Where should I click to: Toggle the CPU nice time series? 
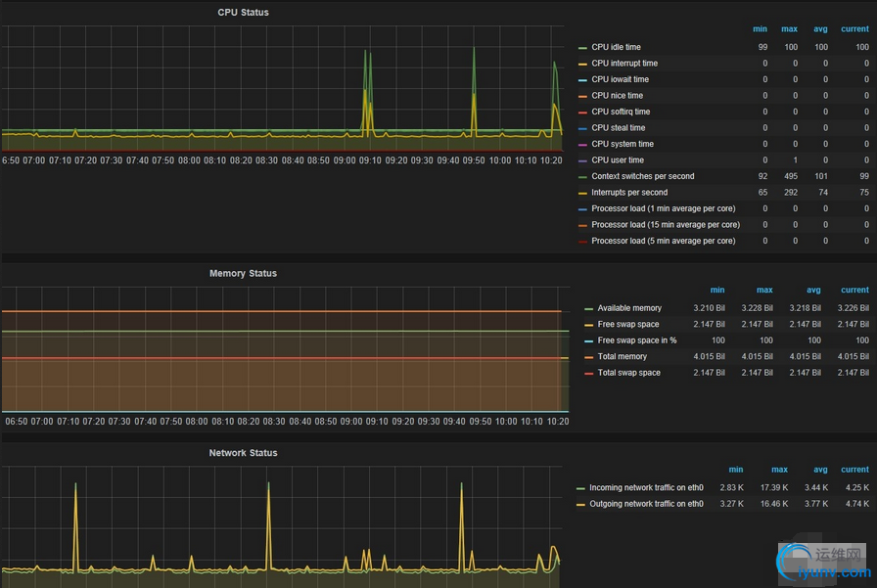point(617,96)
